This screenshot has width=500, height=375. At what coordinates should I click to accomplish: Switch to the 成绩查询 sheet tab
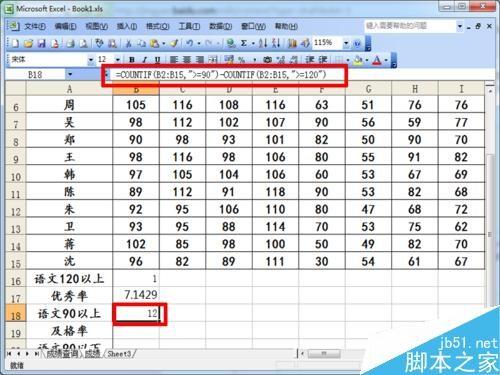click(x=62, y=354)
